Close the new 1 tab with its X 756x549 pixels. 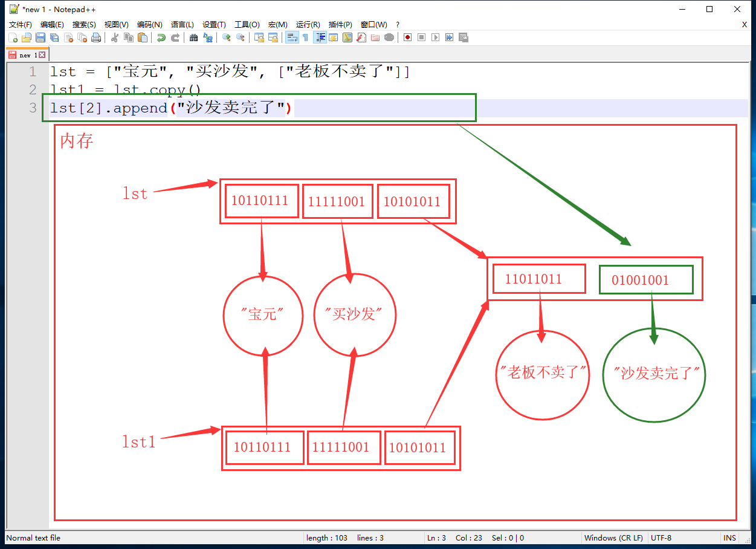click(42, 55)
